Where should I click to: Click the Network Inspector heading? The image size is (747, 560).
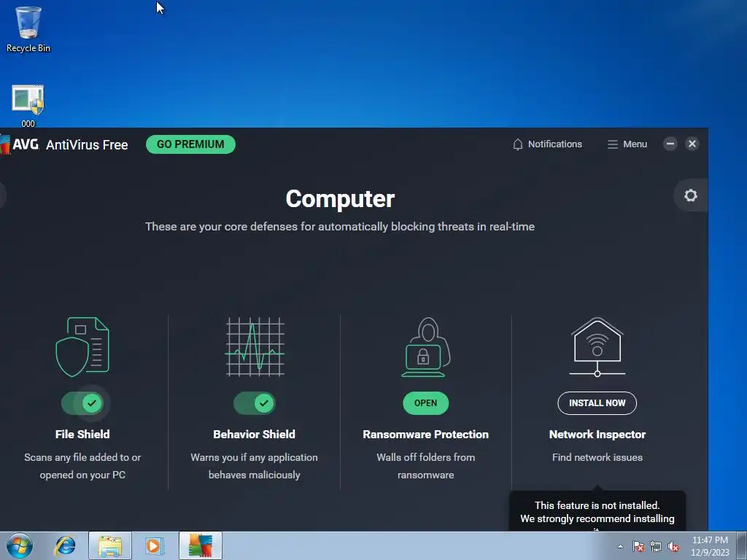point(597,435)
